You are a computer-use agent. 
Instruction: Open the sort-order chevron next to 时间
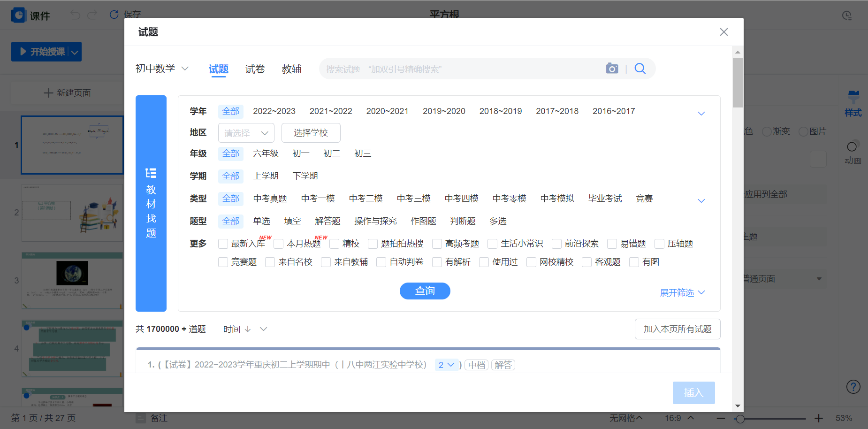pyautogui.click(x=264, y=329)
